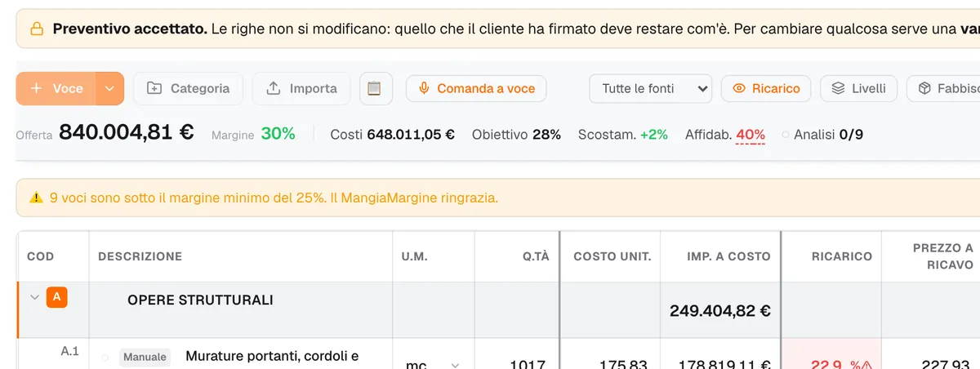Click the U.M. column header
Image resolution: width=980 pixels, height=369 pixels.
click(414, 256)
